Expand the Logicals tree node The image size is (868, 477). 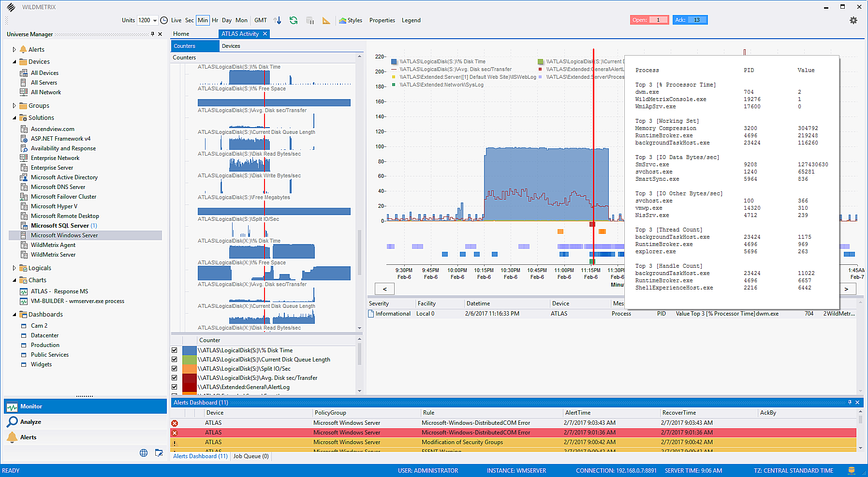coord(14,268)
